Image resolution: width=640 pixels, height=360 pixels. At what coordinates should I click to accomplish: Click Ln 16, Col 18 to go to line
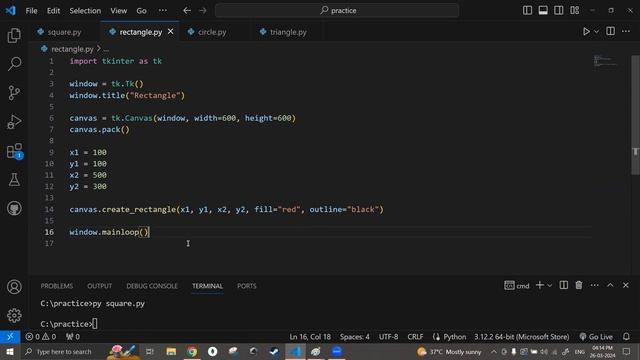tap(310, 337)
